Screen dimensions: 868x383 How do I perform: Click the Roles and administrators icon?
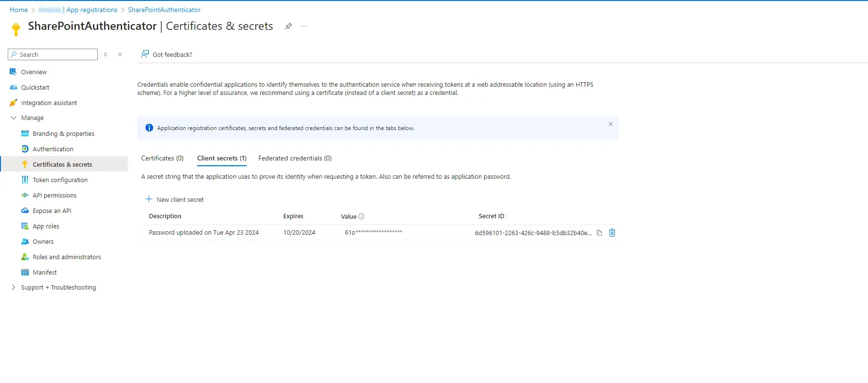[x=25, y=257]
